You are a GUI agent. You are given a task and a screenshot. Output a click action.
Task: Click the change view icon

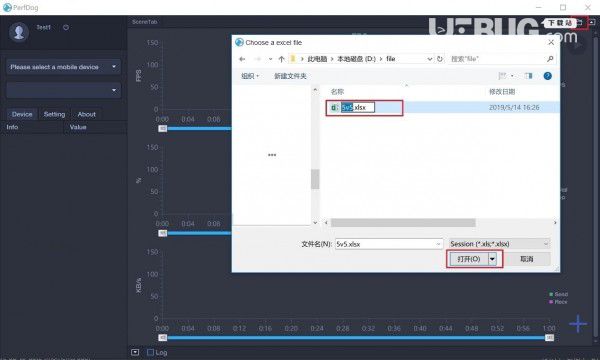click(502, 76)
